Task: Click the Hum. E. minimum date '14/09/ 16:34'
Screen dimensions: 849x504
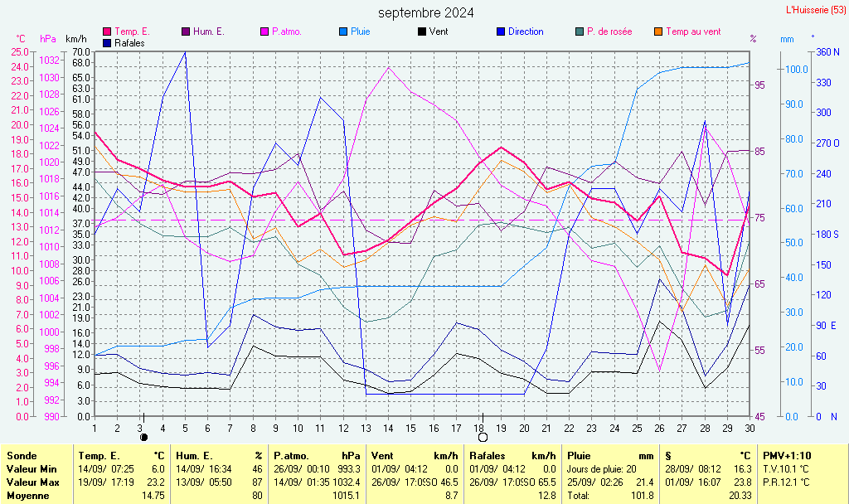Action: [204, 469]
